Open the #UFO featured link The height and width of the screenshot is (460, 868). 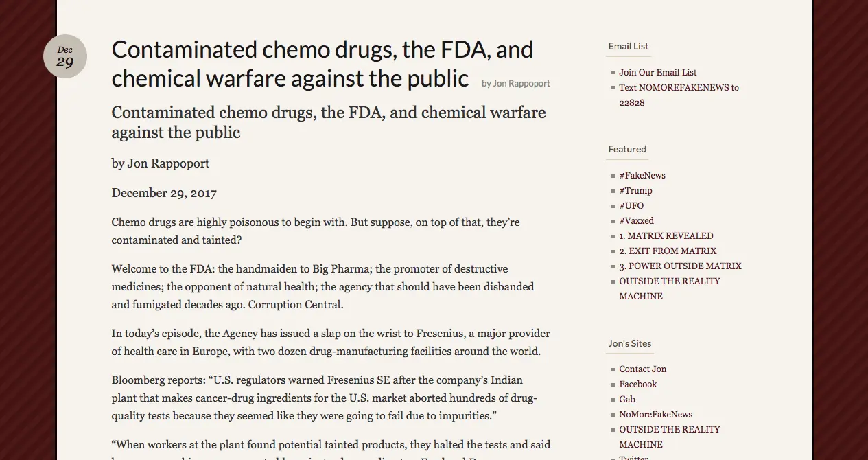631,205
